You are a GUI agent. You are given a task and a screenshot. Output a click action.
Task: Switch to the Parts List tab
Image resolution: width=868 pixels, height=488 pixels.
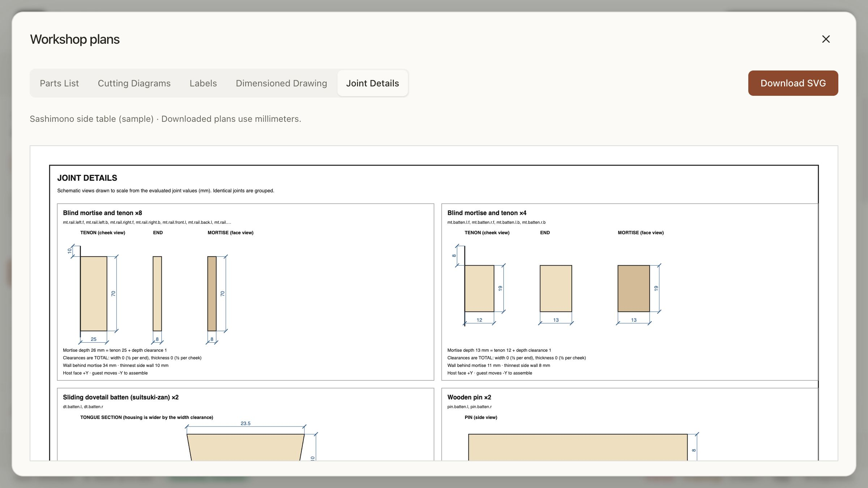(59, 83)
